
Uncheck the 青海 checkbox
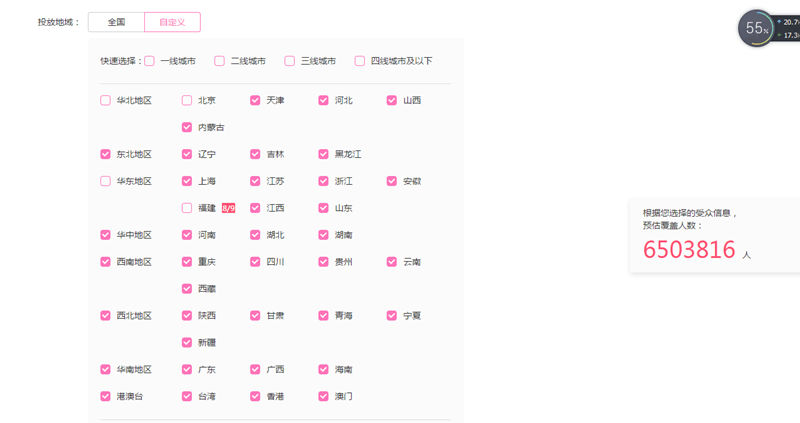(323, 316)
